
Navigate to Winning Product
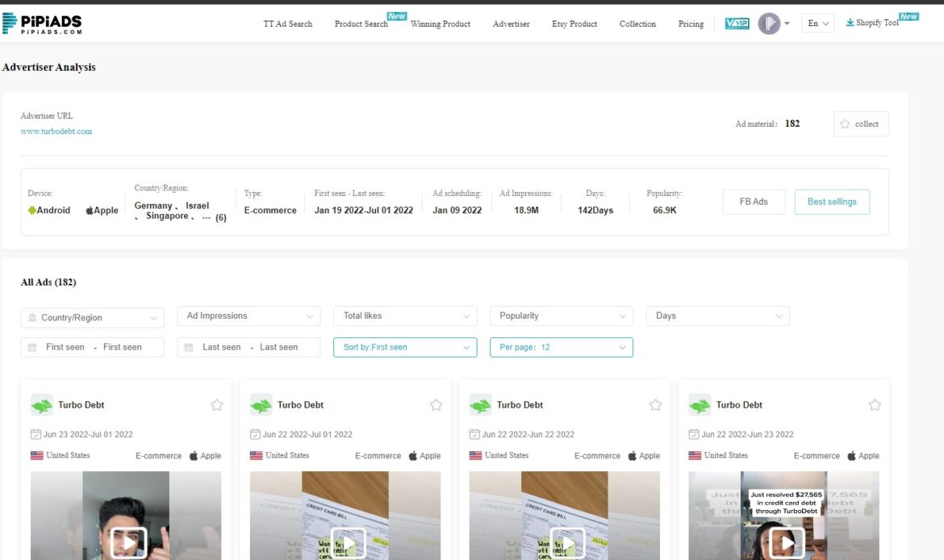click(441, 24)
